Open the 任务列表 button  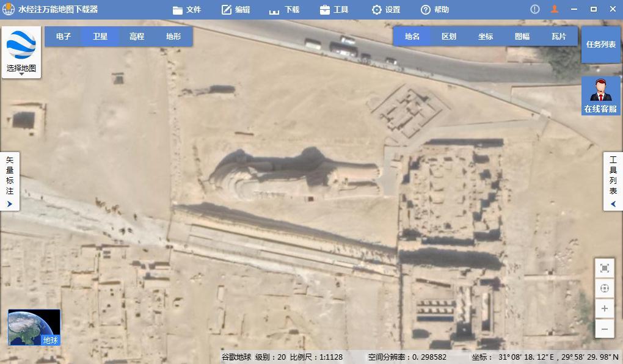pos(601,45)
